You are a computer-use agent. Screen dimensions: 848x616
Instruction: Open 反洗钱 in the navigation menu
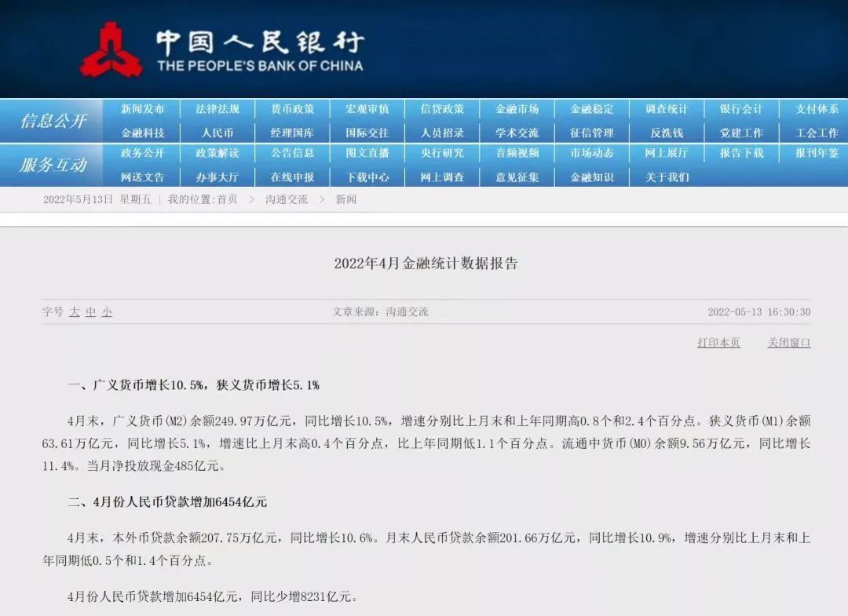tap(667, 133)
